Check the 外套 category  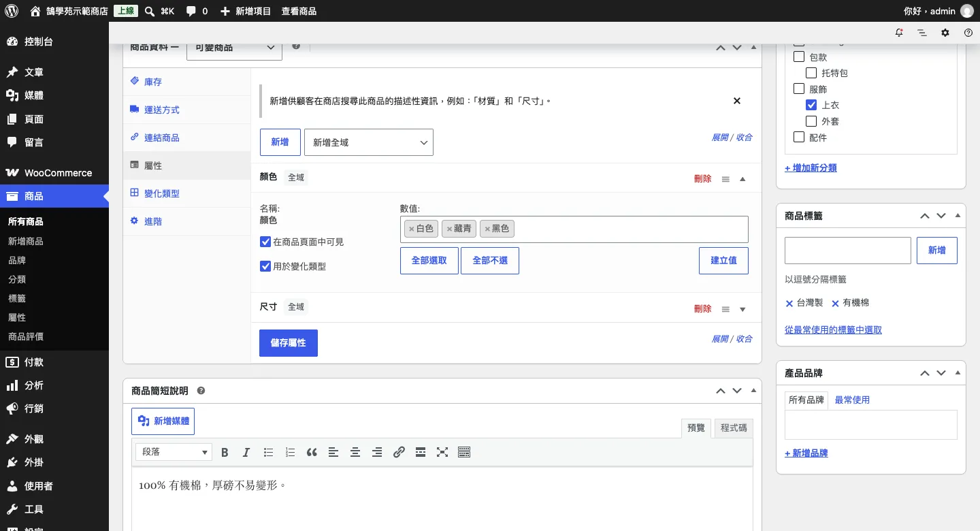(811, 121)
